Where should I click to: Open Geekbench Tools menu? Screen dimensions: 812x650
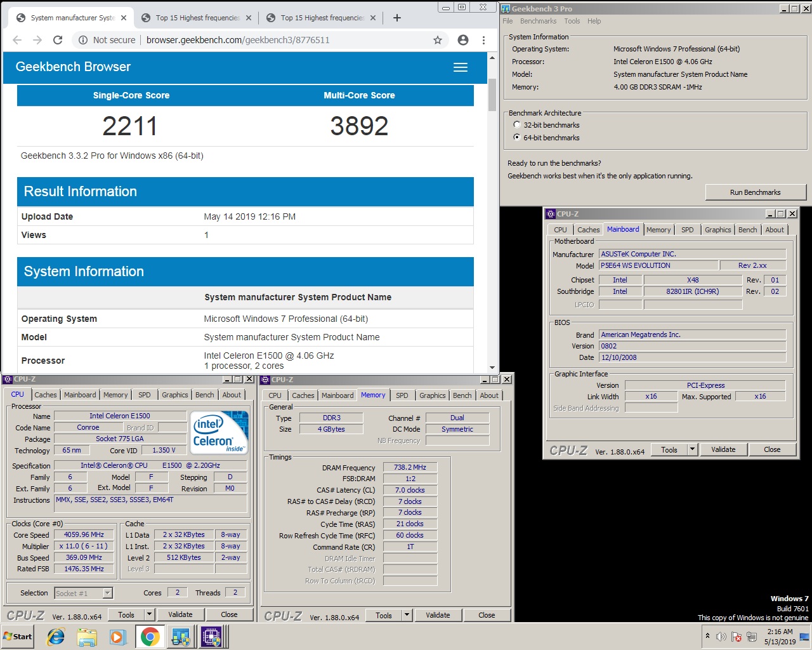[572, 21]
